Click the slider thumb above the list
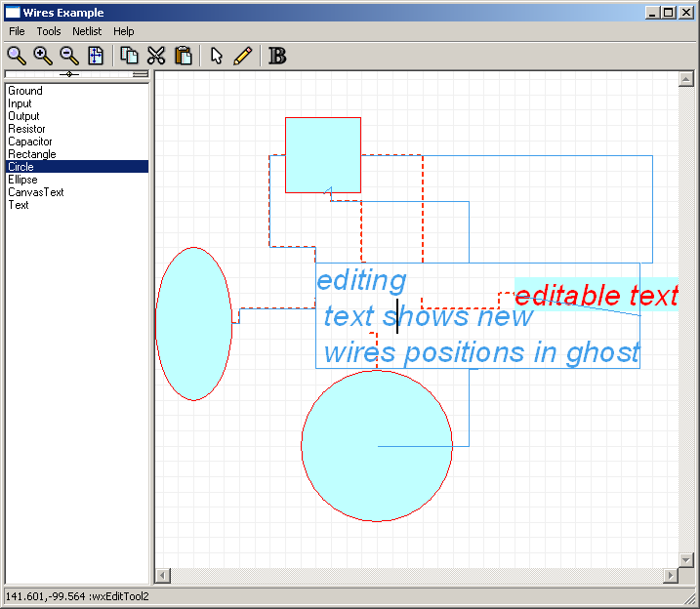Viewport: 700px width, 609px height. [68, 74]
